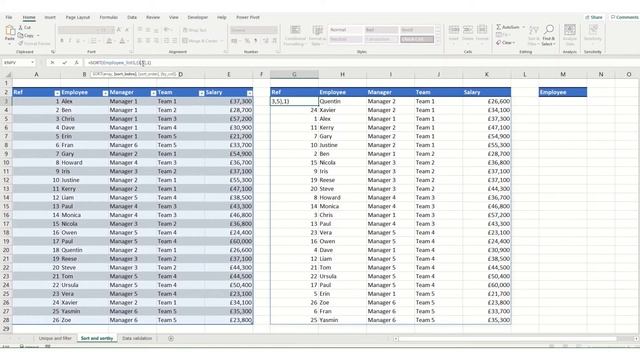640x360 pixels.
Task: Expand the cell Styles gallery
Action: point(438,40)
